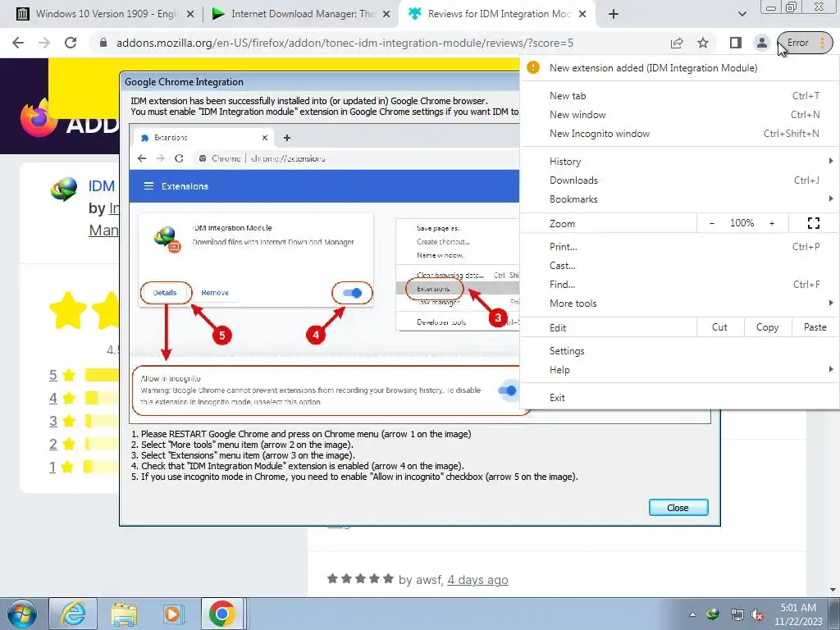This screenshot has height=630, width=840.
Task: Select New tab menu item
Action: [x=679, y=96]
